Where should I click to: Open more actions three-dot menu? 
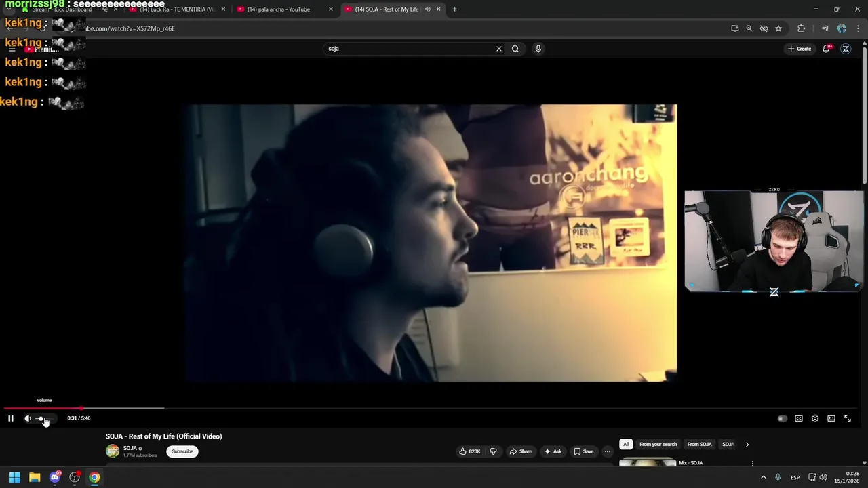(608, 451)
